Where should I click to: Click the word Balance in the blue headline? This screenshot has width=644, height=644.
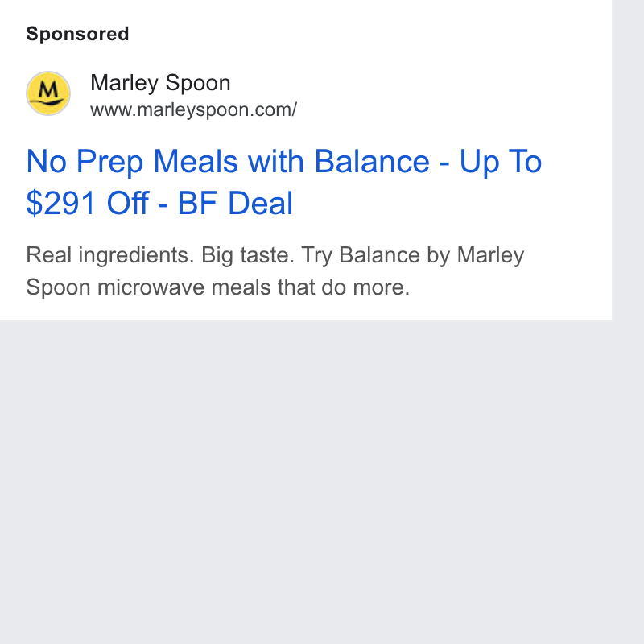(x=372, y=161)
